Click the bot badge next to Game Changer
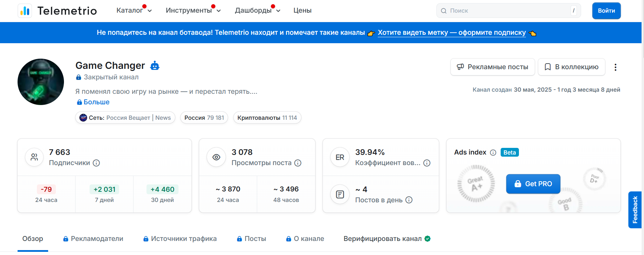The image size is (644, 255). [155, 66]
